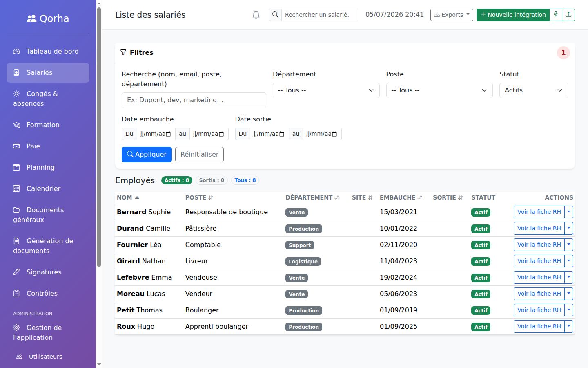Filter list to Sortis employees
Image resolution: width=588 pixels, height=368 pixels.
[x=212, y=180]
